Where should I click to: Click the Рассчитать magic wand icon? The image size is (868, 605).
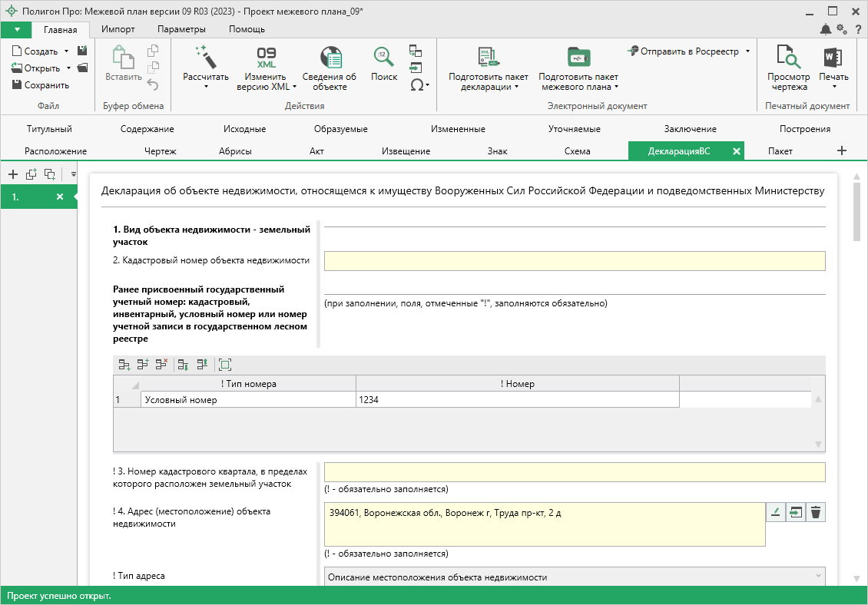[206, 58]
